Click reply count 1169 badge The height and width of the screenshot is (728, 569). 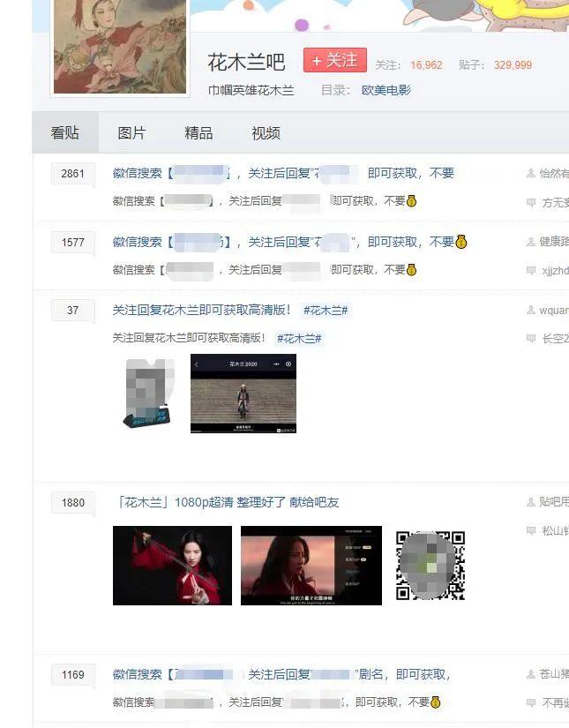(73, 674)
